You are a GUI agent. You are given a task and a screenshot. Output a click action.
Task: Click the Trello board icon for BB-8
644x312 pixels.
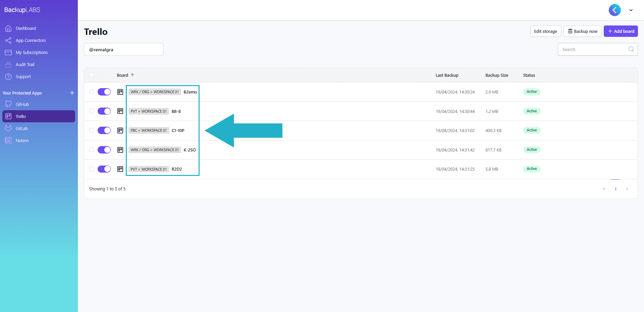tap(120, 111)
